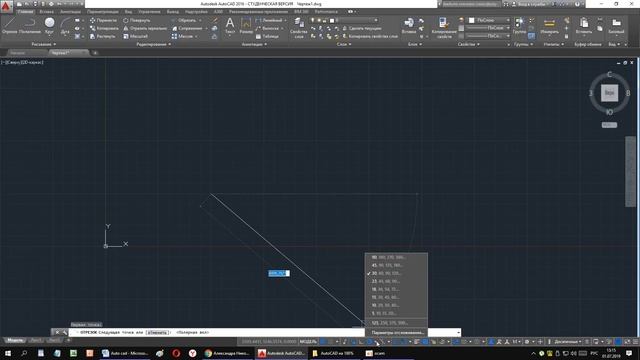Click the Повернуть (Rotate) tool
This screenshot has height=360, width=640.
point(137,20)
